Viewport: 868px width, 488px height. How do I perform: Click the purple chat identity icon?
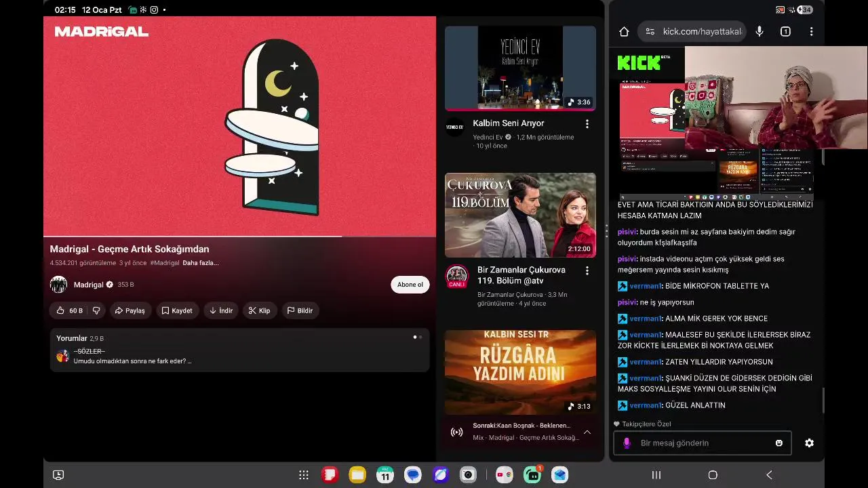point(627,443)
